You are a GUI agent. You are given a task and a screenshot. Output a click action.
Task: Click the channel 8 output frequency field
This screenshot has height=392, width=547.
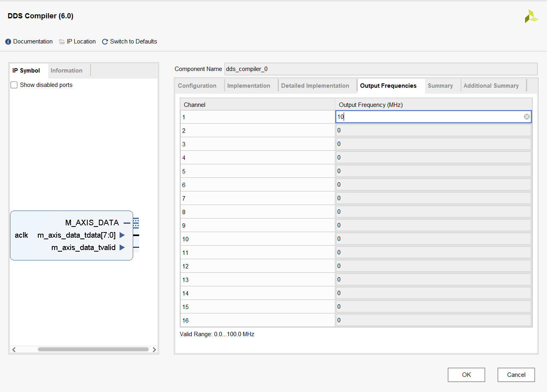pos(433,212)
